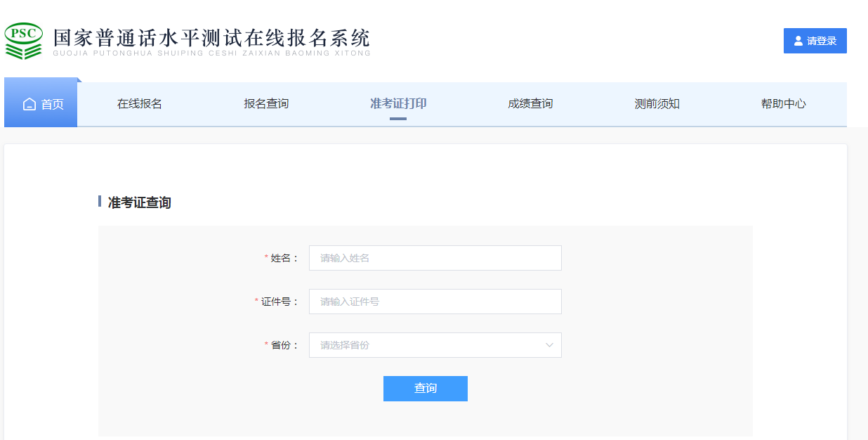
Task: Click user icon in 请登录 button
Action: (x=798, y=41)
